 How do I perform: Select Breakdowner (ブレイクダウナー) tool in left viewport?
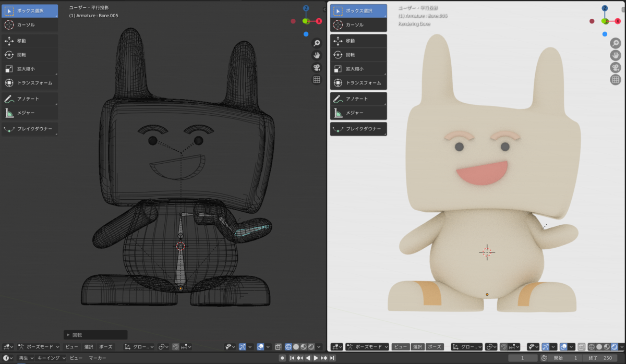[29, 129]
